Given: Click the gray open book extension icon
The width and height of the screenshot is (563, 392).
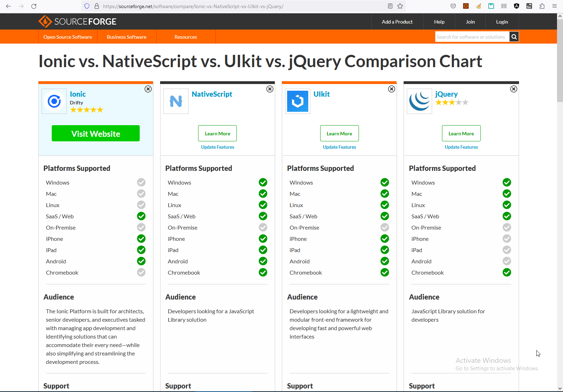Looking at the screenshot, I should point(504,6).
